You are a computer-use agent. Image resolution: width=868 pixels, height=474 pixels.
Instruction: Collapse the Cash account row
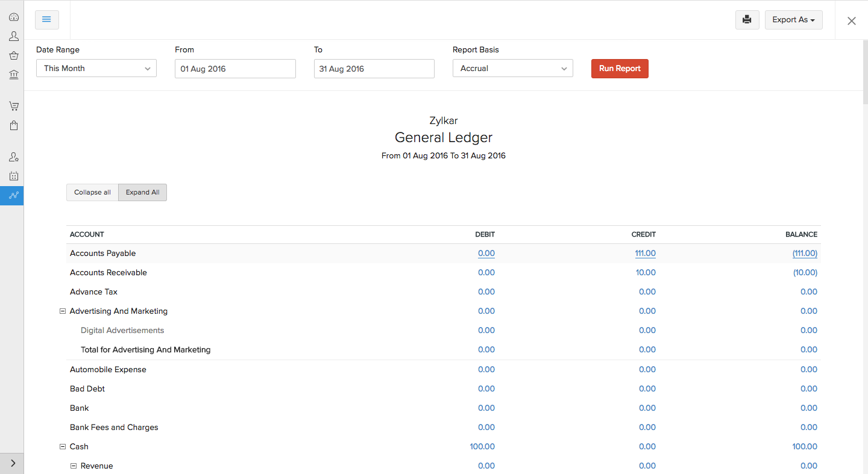62,447
